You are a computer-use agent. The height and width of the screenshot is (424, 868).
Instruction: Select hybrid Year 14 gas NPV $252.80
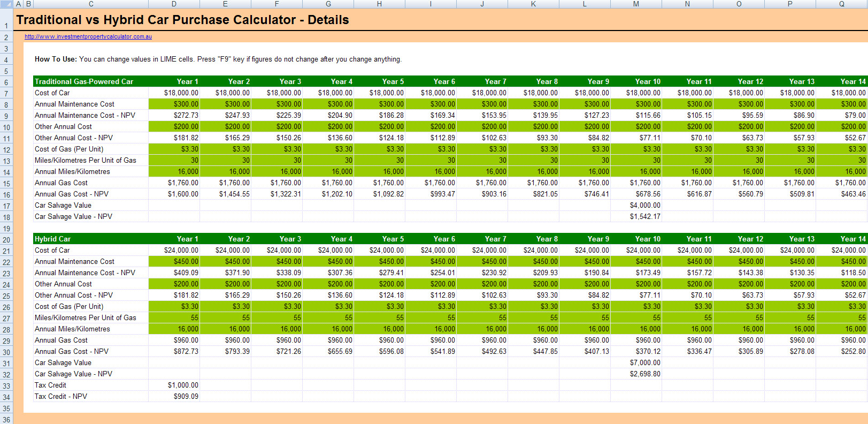coord(841,351)
